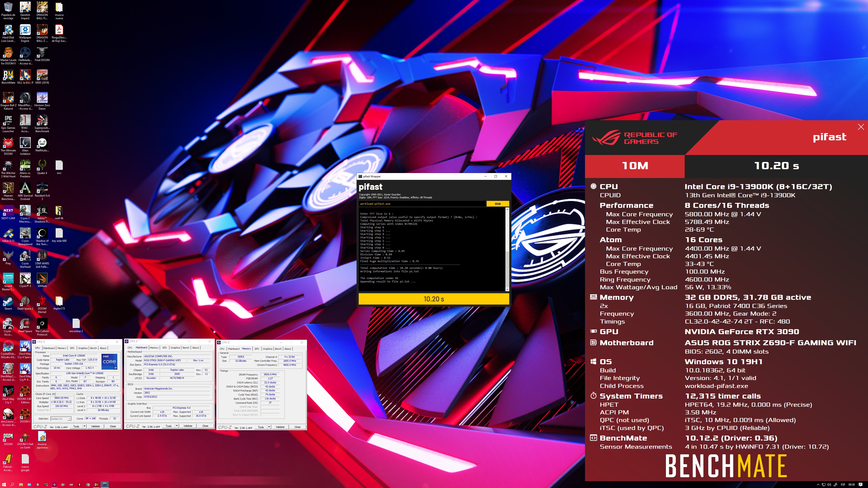This screenshot has width=868, height=488.
Task: Click the taskbar clock 00:38
Action: click(851, 484)
